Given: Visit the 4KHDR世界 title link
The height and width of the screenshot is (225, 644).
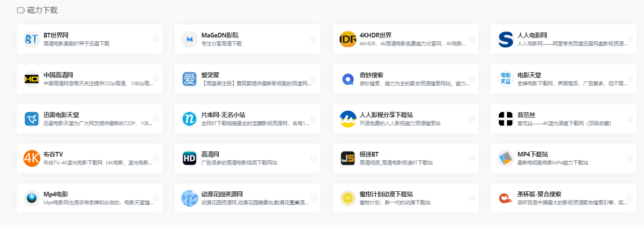Looking at the screenshot, I should [376, 35].
